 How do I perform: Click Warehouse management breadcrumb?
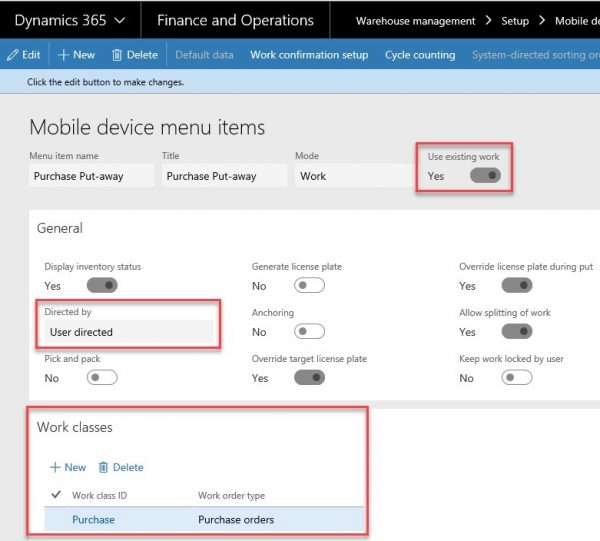[x=416, y=21]
